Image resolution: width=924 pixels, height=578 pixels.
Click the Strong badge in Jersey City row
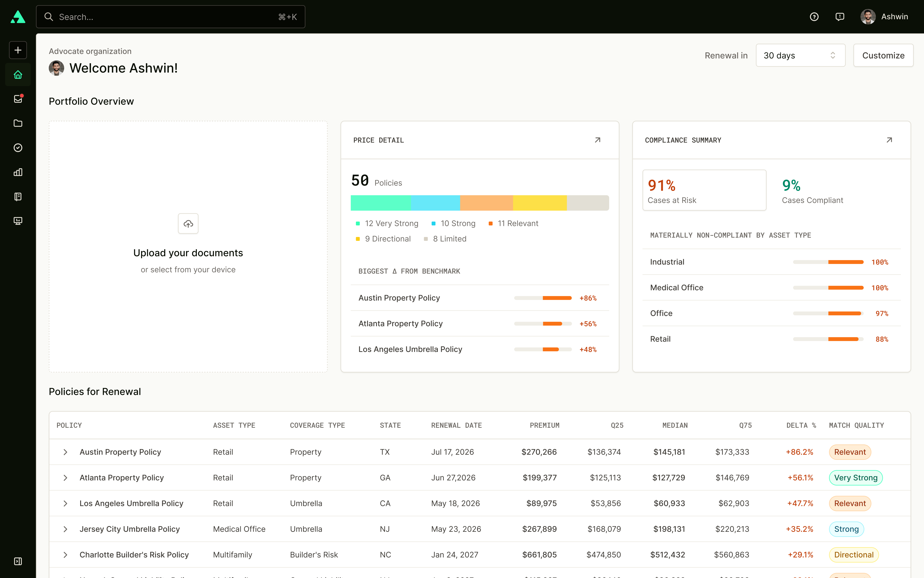(847, 529)
